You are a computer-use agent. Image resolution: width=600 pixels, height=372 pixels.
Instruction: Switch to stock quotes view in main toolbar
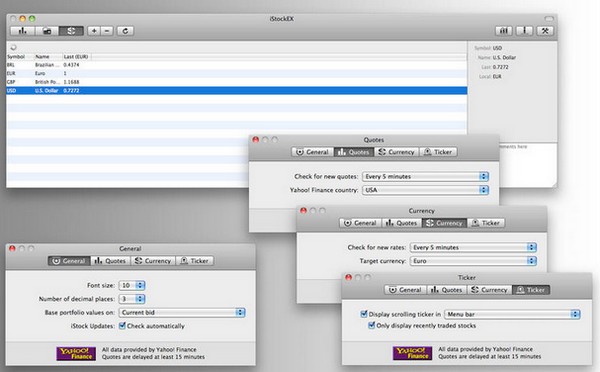23,31
